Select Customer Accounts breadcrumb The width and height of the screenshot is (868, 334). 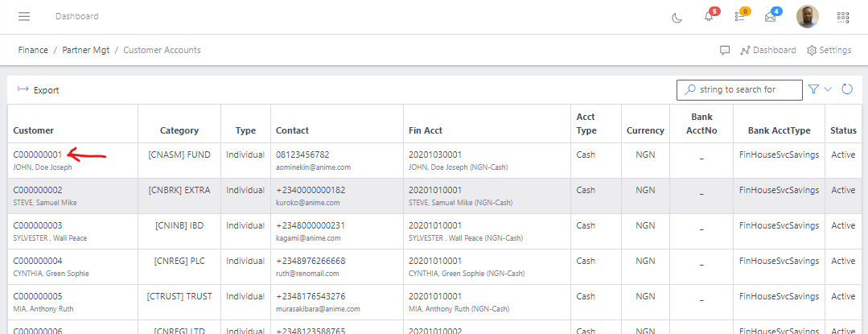click(162, 50)
